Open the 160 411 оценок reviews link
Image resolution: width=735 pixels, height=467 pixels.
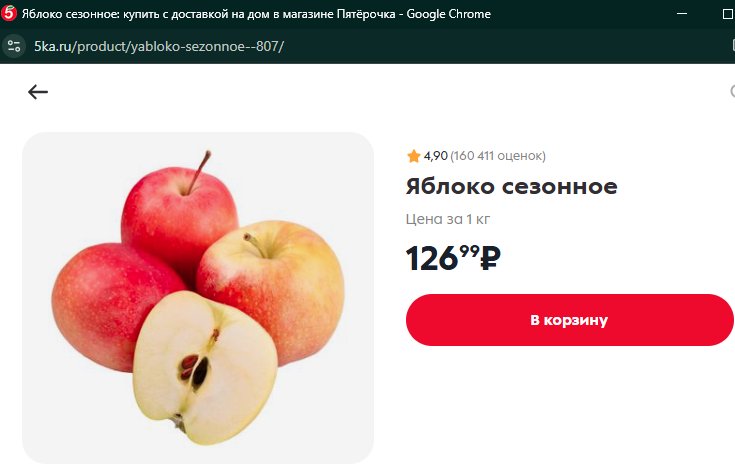pos(498,156)
